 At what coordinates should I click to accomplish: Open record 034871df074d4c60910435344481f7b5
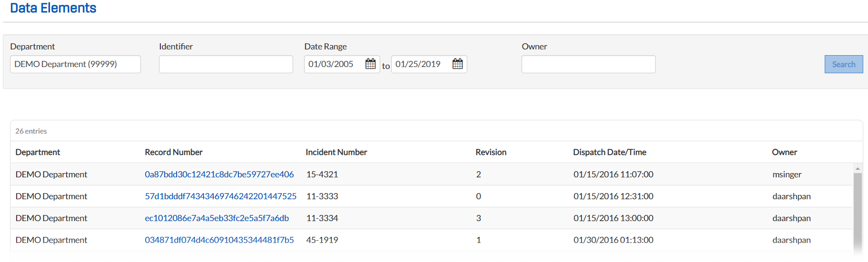(219, 240)
